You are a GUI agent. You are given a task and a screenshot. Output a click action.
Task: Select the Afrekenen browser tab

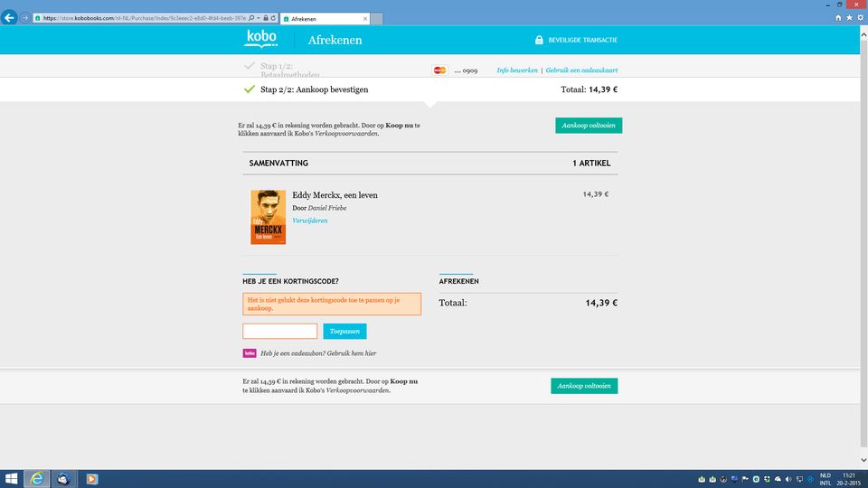[x=325, y=19]
